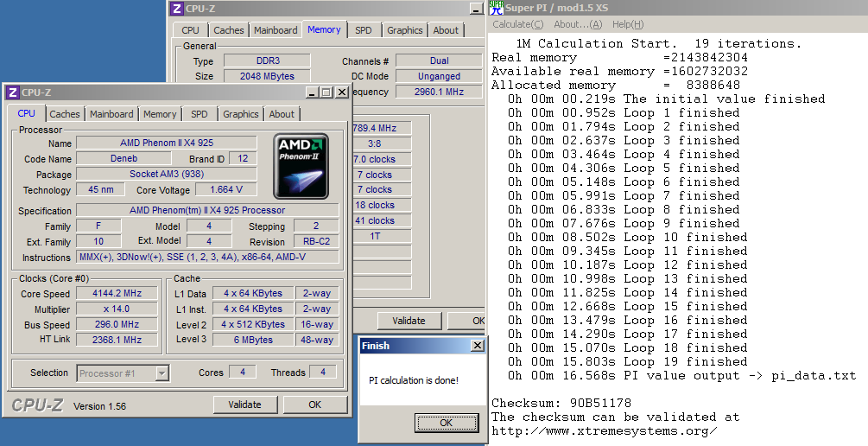Click memory FSB:DRAM ratio value 3:8
The width and height of the screenshot is (868, 446).
click(x=382, y=143)
